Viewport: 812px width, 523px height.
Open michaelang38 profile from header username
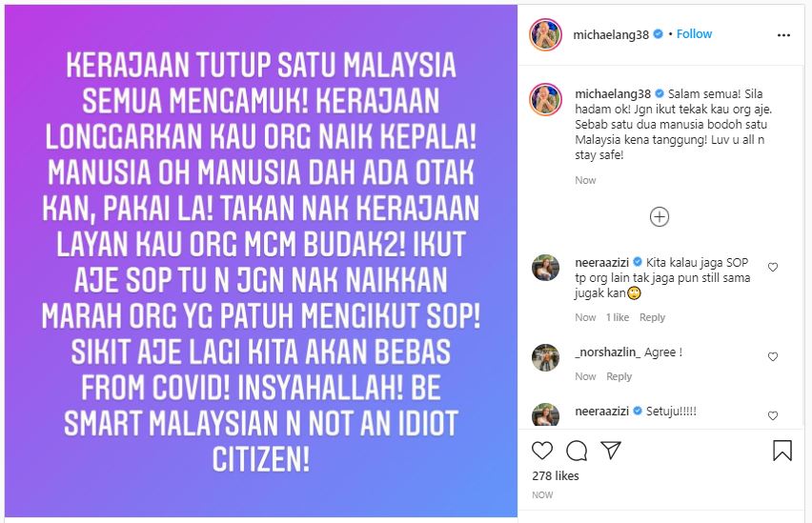coord(611,34)
